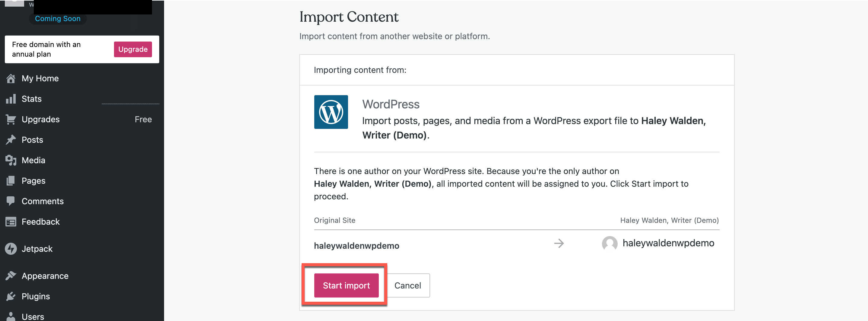
Task: Click the Appearance paintbrush icon
Action: [x=11, y=276]
